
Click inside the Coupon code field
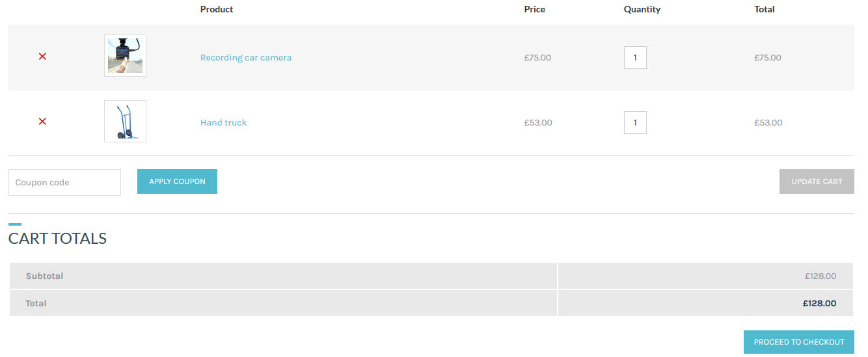(64, 182)
